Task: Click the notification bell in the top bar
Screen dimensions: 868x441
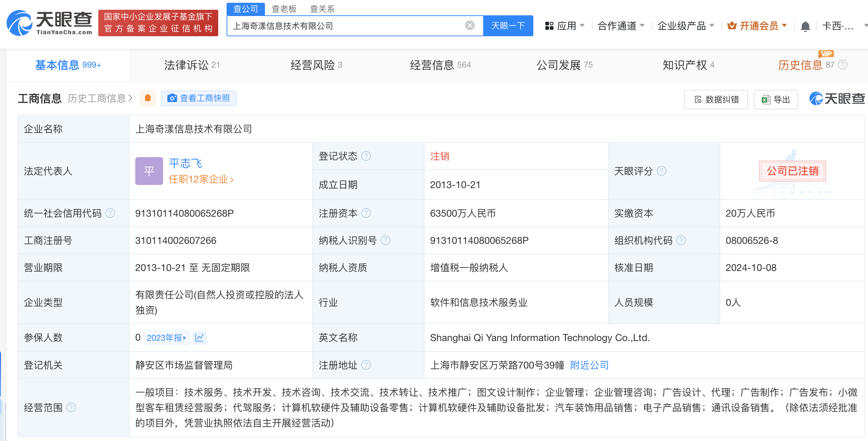Action: [805, 25]
